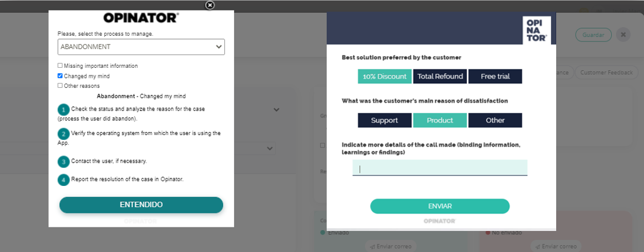Click the grey X icon beside Guardar

[623, 35]
